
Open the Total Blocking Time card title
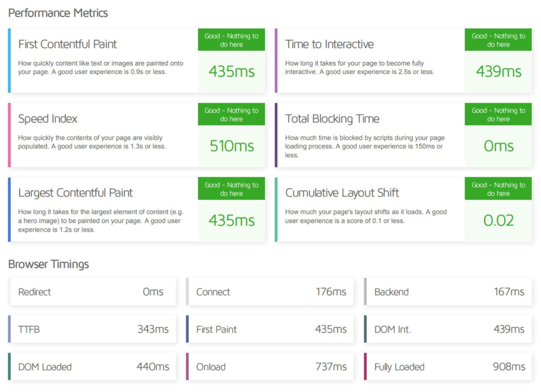[332, 119]
